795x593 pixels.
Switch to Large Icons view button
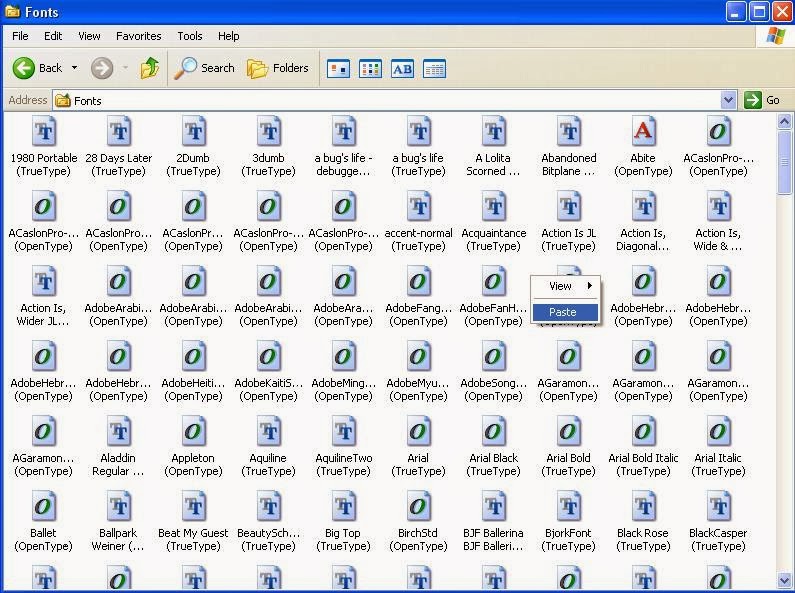(338, 68)
